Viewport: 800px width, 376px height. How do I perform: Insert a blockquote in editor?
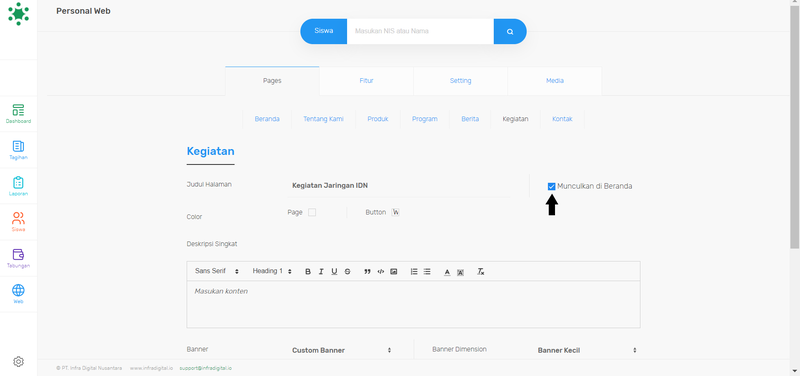click(x=367, y=271)
